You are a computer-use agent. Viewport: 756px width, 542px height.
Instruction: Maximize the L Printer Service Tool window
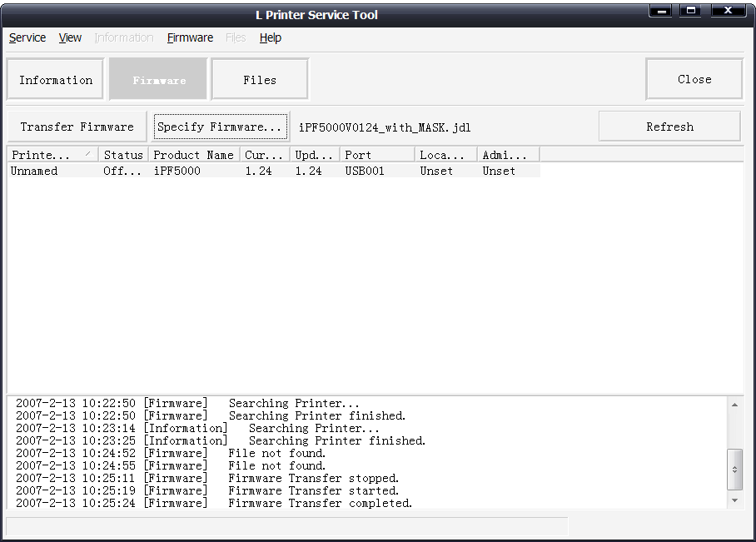point(689,11)
